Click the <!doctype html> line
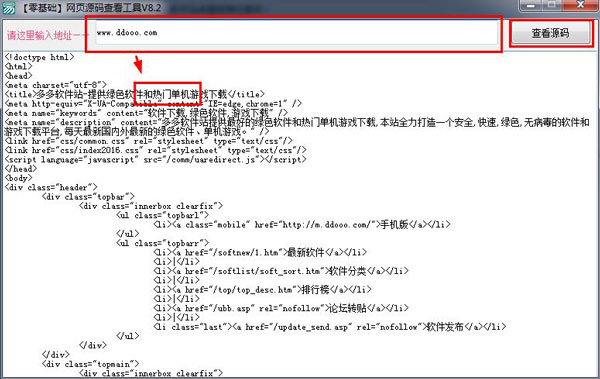Screen dimensions: 600x379 coord(39,57)
